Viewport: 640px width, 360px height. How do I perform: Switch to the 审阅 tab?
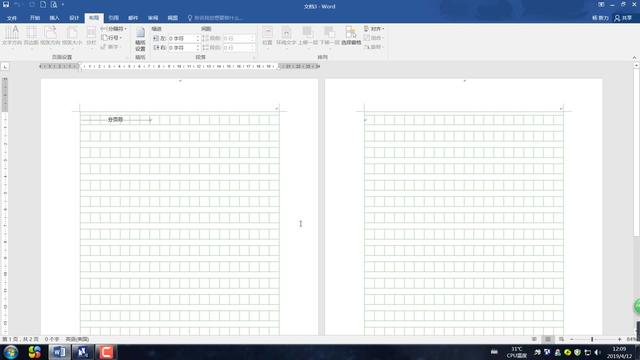click(153, 18)
